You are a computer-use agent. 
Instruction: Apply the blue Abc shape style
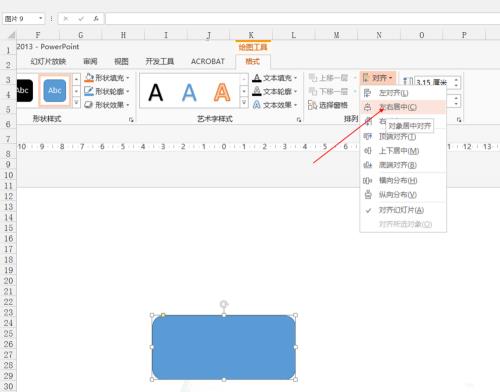[55, 90]
